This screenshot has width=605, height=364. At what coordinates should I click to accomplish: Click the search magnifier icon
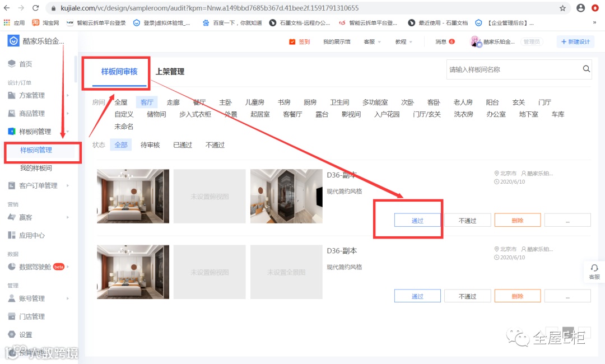(x=586, y=69)
